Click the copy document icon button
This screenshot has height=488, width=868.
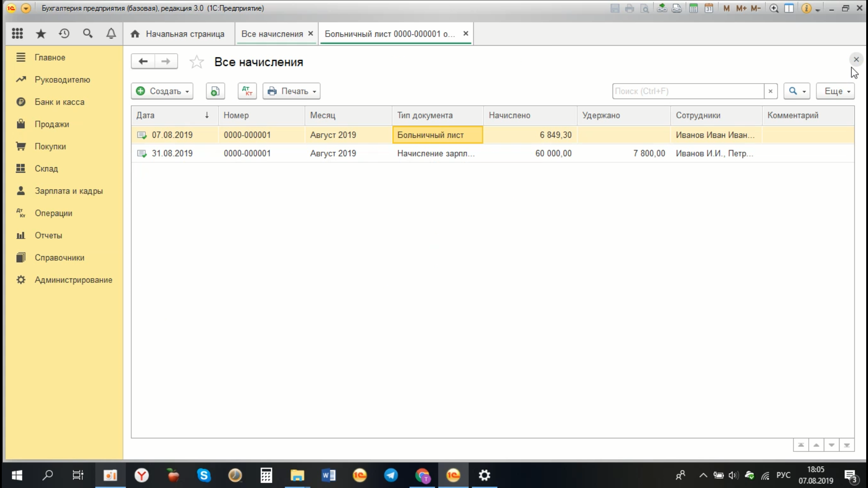(x=215, y=91)
